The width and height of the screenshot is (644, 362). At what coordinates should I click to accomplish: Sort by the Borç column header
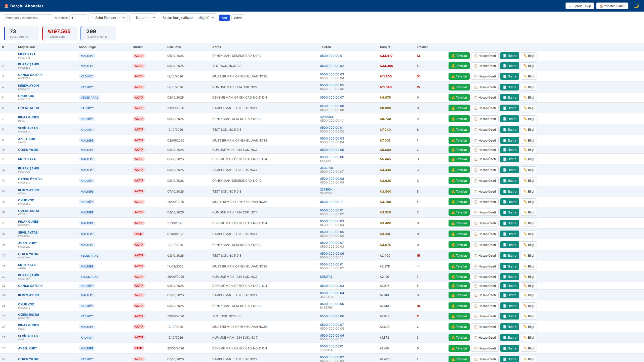[x=385, y=47]
